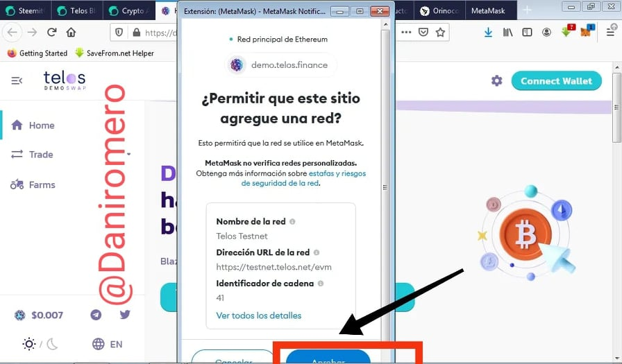Open estafas y riesgos de seguridad link
This screenshot has width=622, height=364.
(x=303, y=178)
